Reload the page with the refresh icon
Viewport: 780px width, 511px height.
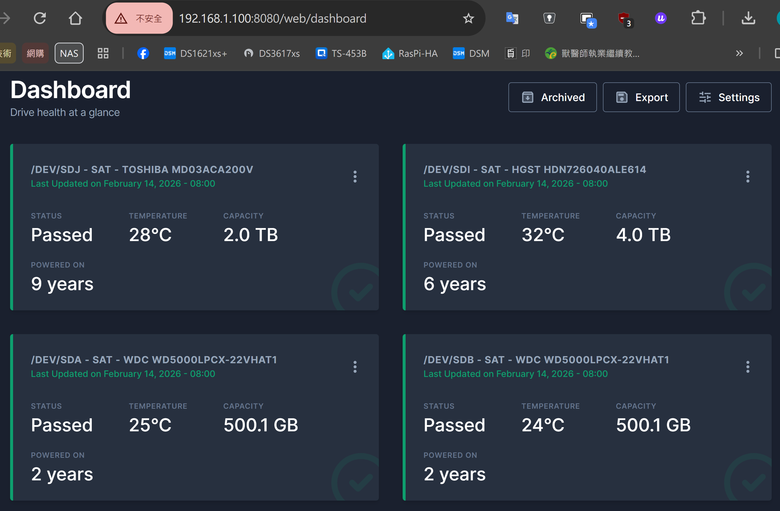click(40, 18)
